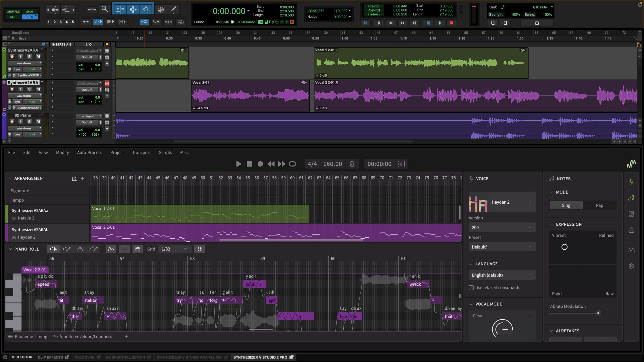This screenshot has height=362, width=644.
Task: Open the settings gear in the Synthesizer V sidebar
Action: pyautogui.click(x=631, y=266)
